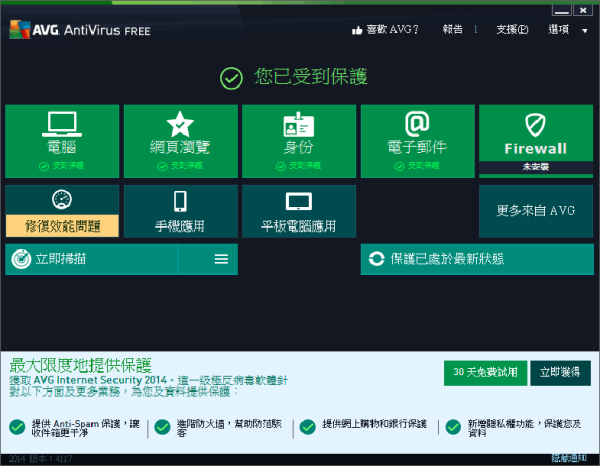Open the 平板電腦應用 tablet tile
The width and height of the screenshot is (600, 466).
tap(299, 211)
